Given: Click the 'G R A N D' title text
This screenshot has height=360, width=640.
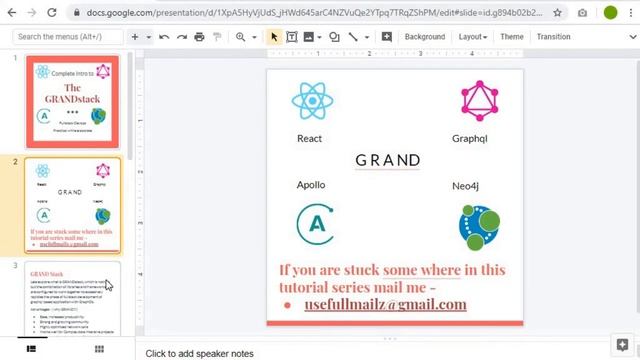Looking at the screenshot, I should tap(388, 160).
